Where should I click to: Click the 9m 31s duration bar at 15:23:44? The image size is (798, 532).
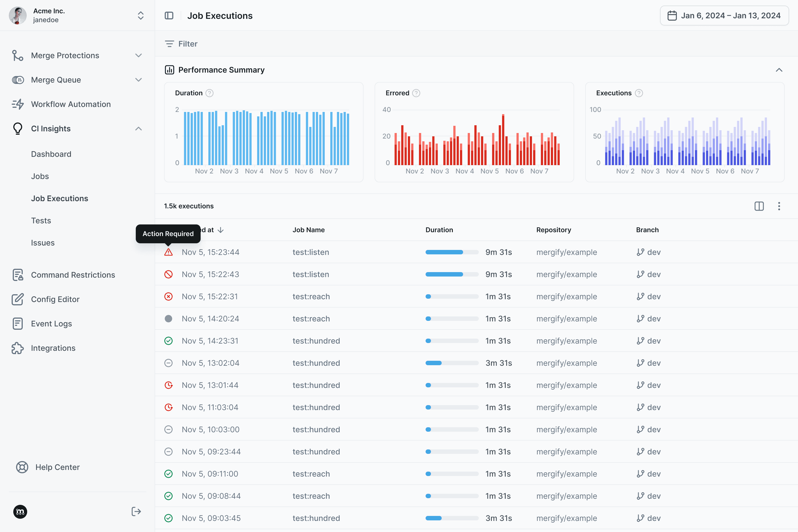point(452,252)
